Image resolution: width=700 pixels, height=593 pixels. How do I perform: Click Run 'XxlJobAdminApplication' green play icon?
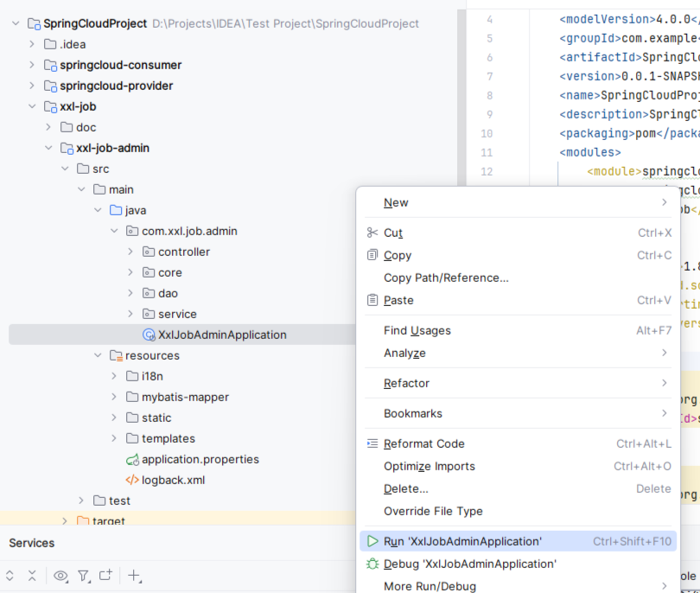pos(372,541)
